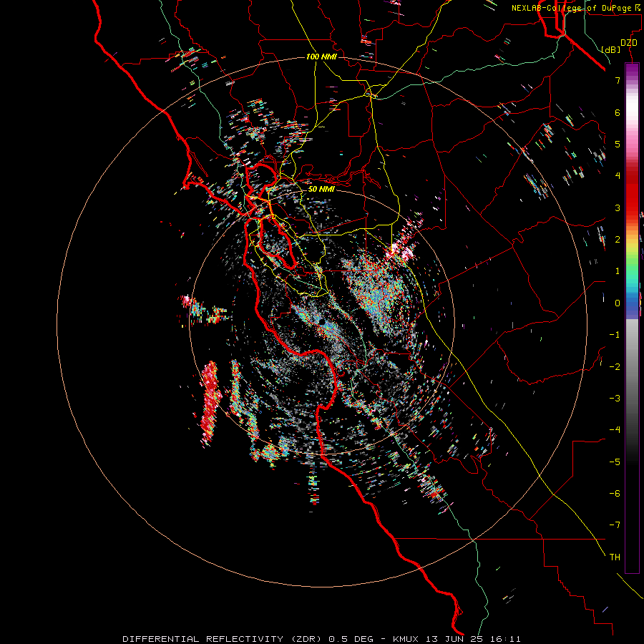644x644 pixels.
Task: Click the "4" value on the dB scale
Action: [618, 176]
